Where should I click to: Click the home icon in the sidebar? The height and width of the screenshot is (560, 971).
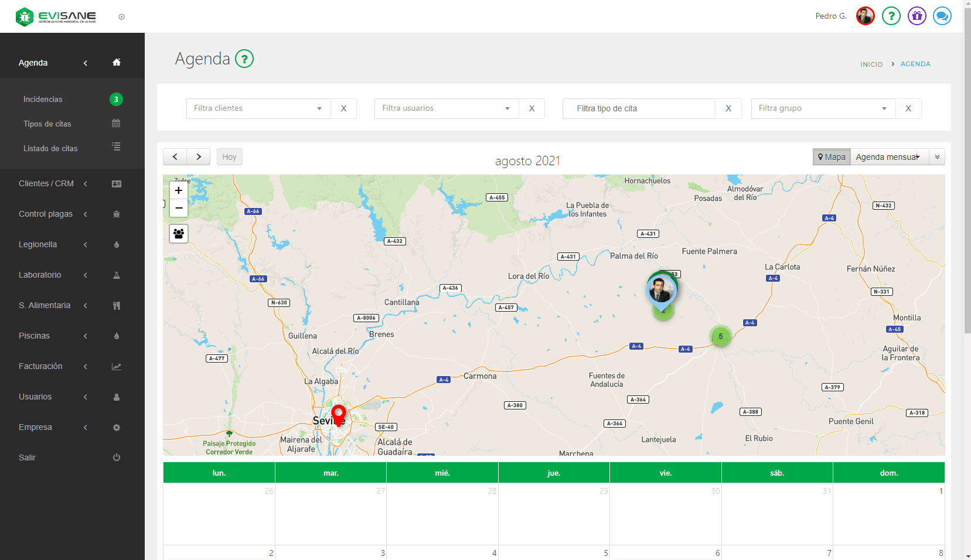(117, 63)
